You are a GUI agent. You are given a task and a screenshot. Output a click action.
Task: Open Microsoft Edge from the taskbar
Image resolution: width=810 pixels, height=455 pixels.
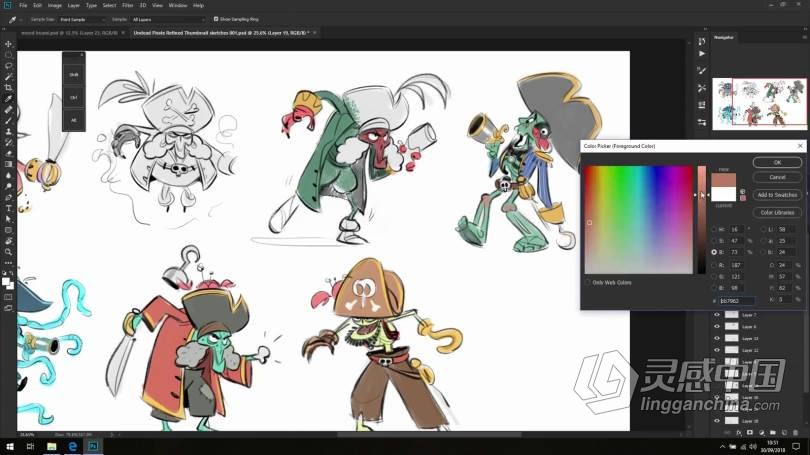(72, 446)
